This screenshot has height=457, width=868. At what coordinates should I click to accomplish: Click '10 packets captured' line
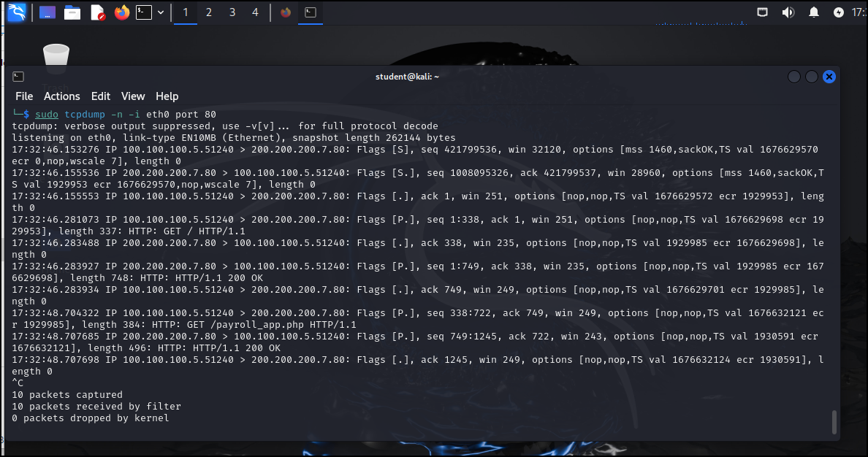pos(67,395)
